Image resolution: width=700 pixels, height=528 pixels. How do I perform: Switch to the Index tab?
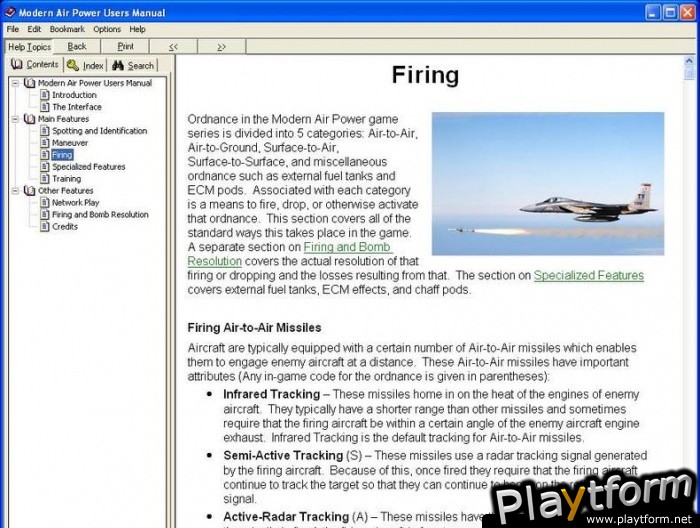tap(85, 66)
